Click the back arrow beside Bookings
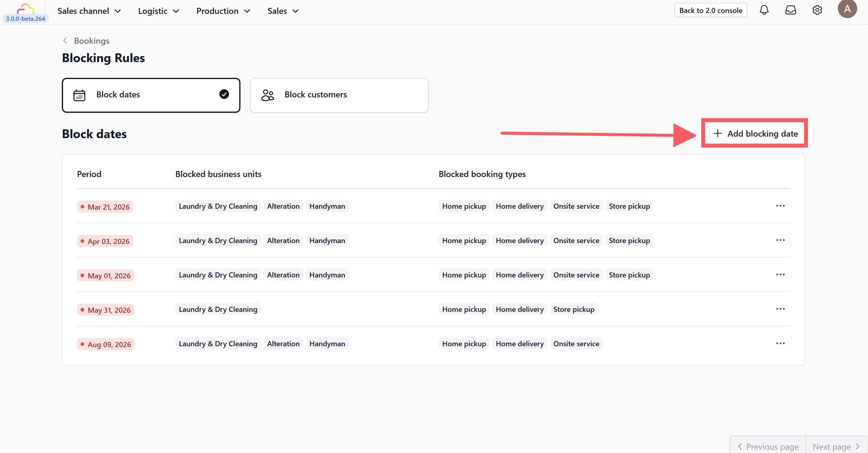 (65, 41)
